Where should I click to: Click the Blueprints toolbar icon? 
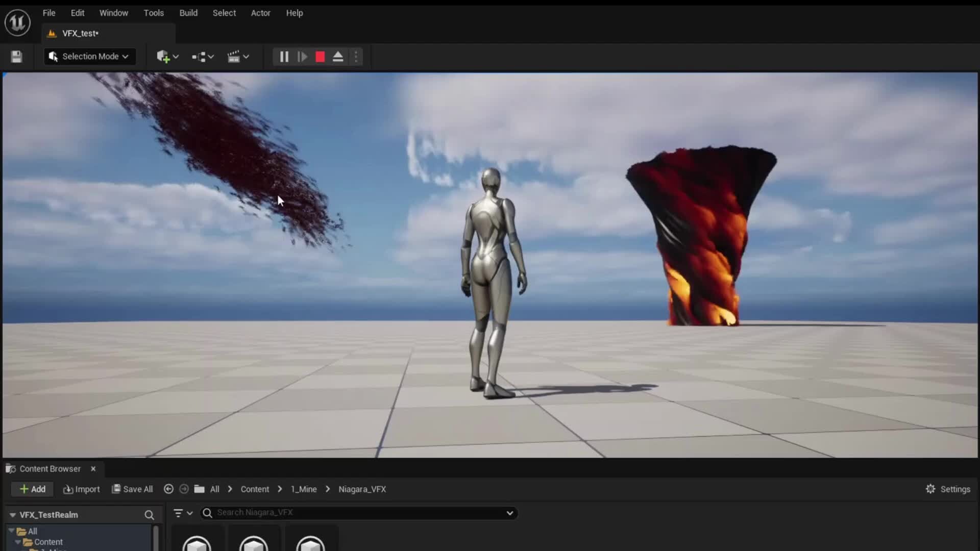pyautogui.click(x=200, y=56)
